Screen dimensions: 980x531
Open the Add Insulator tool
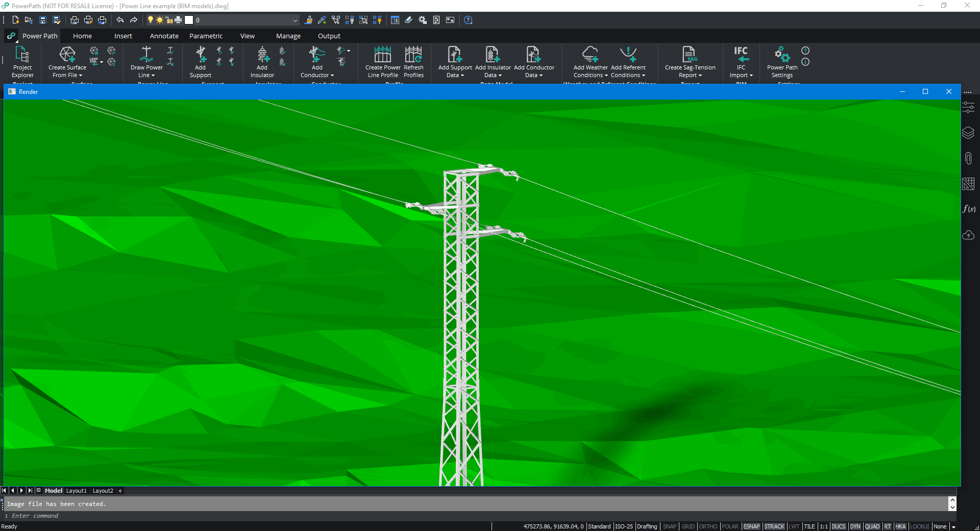(262, 62)
